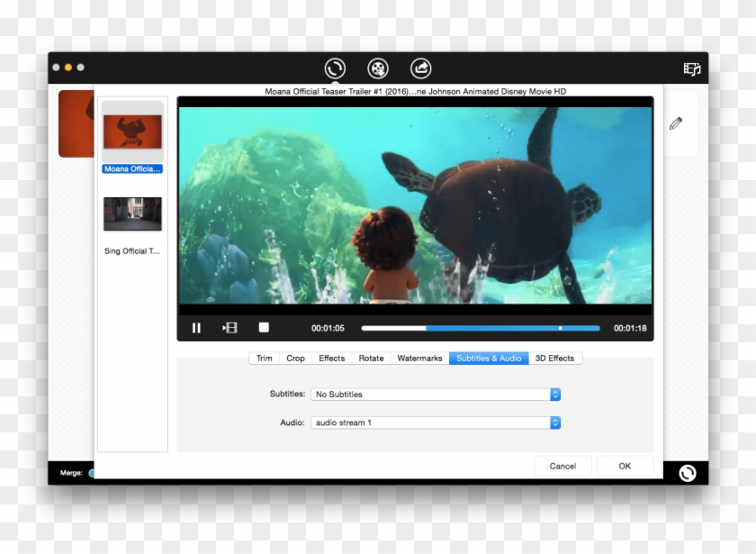Image resolution: width=756 pixels, height=554 pixels.
Task: Open the Convert tab icon in the top bar
Action: coord(335,68)
